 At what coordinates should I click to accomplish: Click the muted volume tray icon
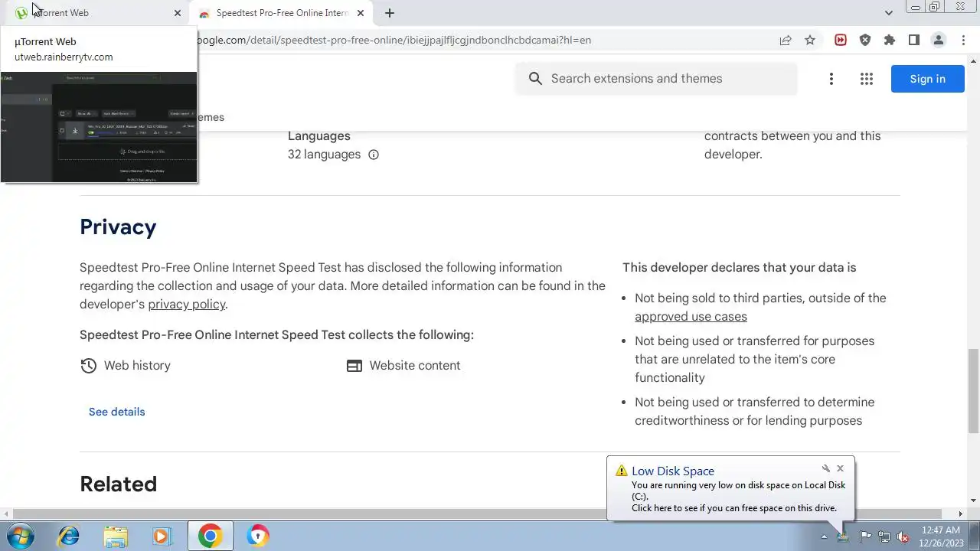(903, 536)
